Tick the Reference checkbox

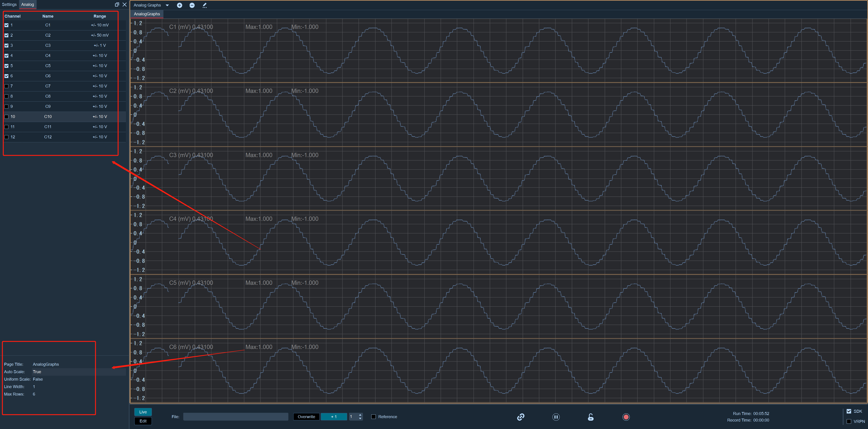[373, 417]
